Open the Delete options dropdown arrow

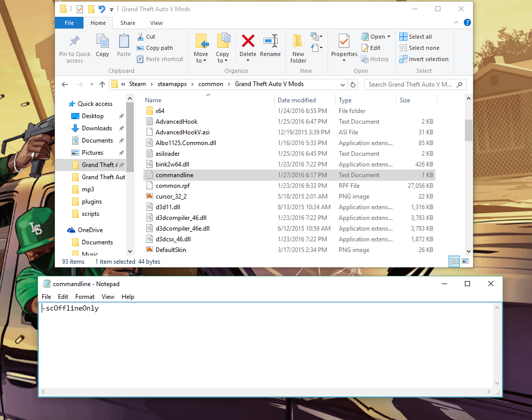point(248,61)
